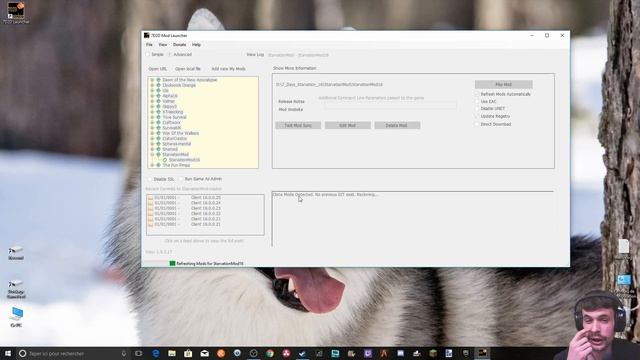The image size is (640, 360).
Task: Expand the last tree node below StarvationMod16
Action: 152,165
